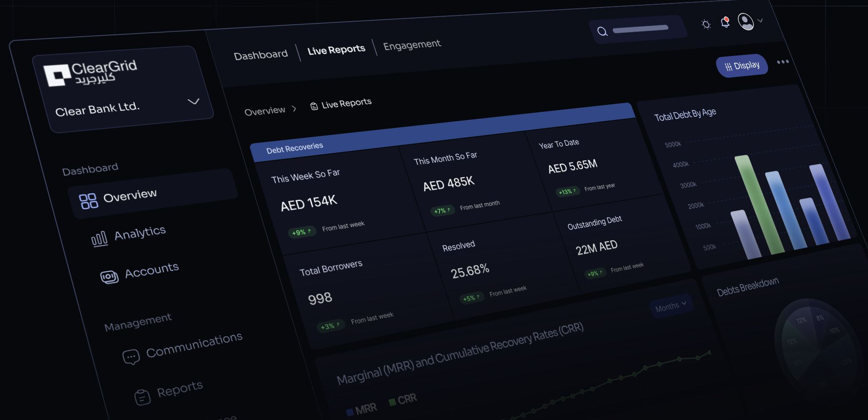Click the 22M AED Outstanding Debt value
This screenshot has height=420, width=868.
coord(597,248)
